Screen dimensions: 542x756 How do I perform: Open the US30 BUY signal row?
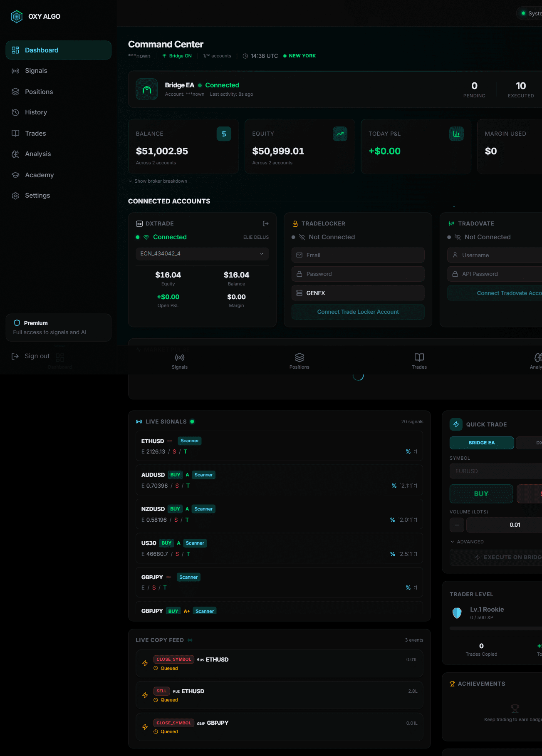tap(279, 548)
